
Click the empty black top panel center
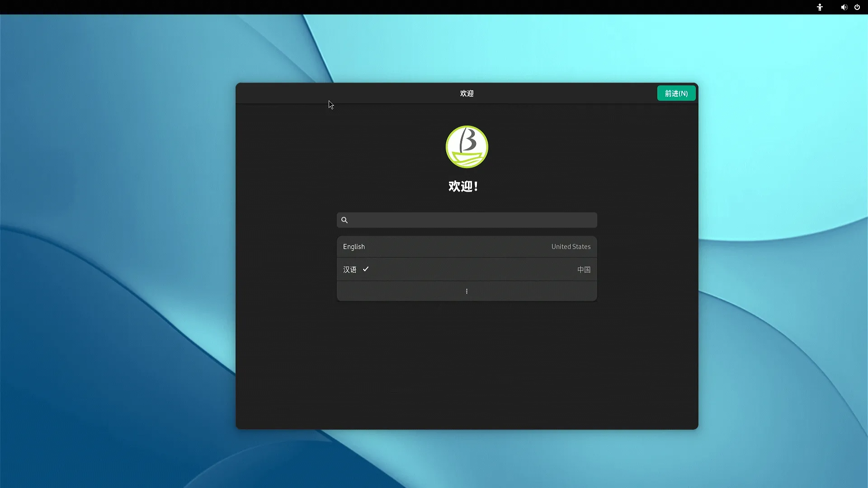(x=434, y=7)
